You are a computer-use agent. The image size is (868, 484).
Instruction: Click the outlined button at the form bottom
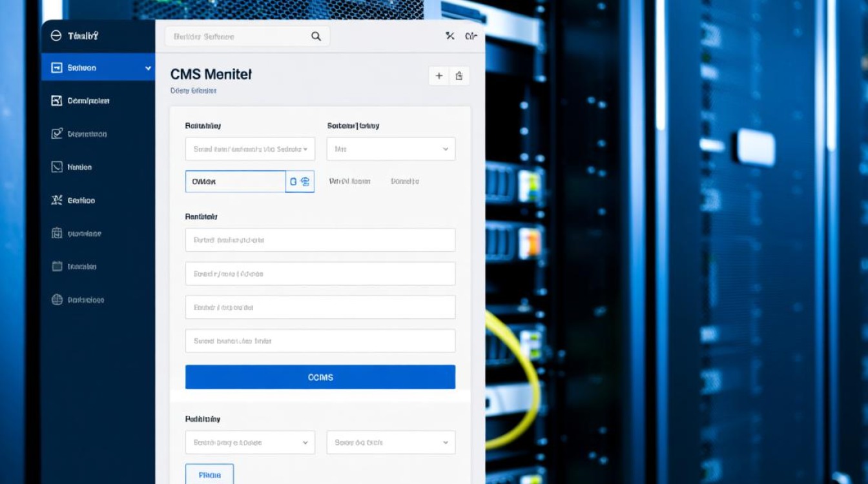209,474
